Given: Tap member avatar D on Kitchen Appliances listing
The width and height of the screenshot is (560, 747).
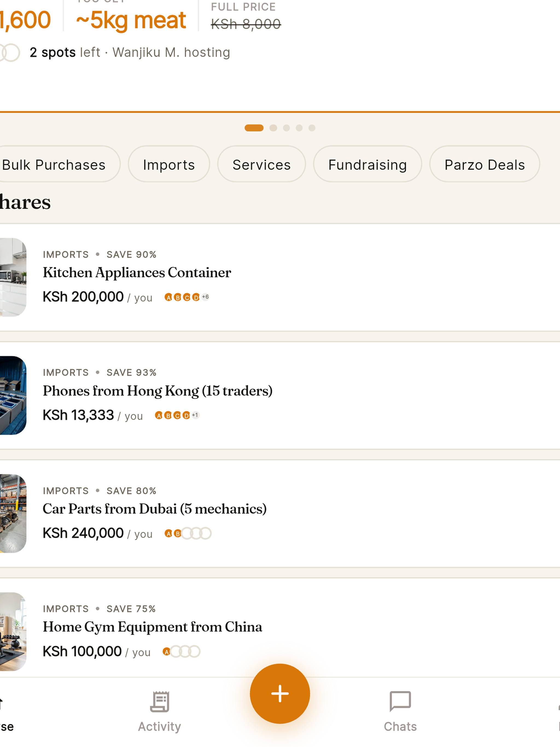Looking at the screenshot, I should pos(196,297).
